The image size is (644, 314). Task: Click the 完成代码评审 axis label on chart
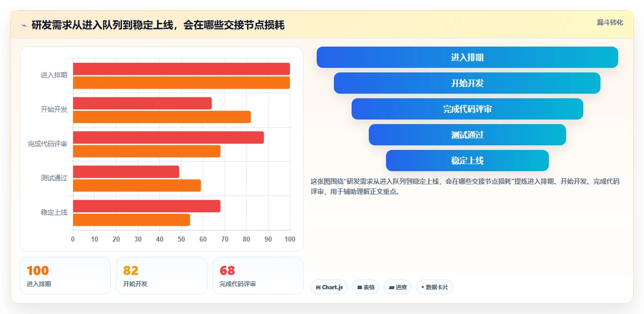pos(48,144)
